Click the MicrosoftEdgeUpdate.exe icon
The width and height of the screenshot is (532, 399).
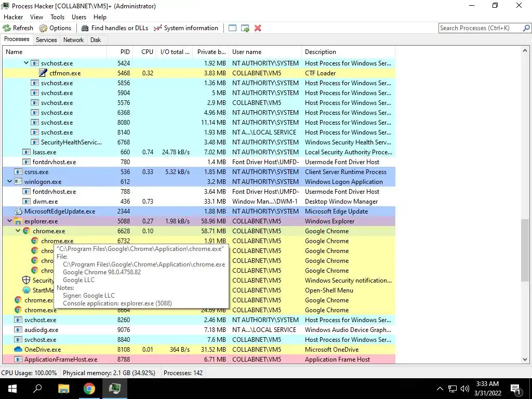(x=18, y=211)
